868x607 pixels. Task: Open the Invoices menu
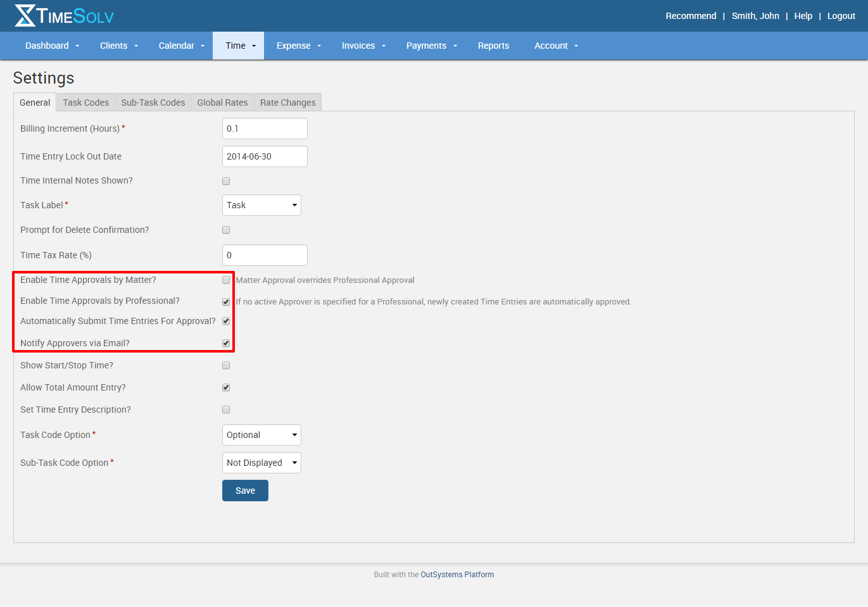point(358,46)
